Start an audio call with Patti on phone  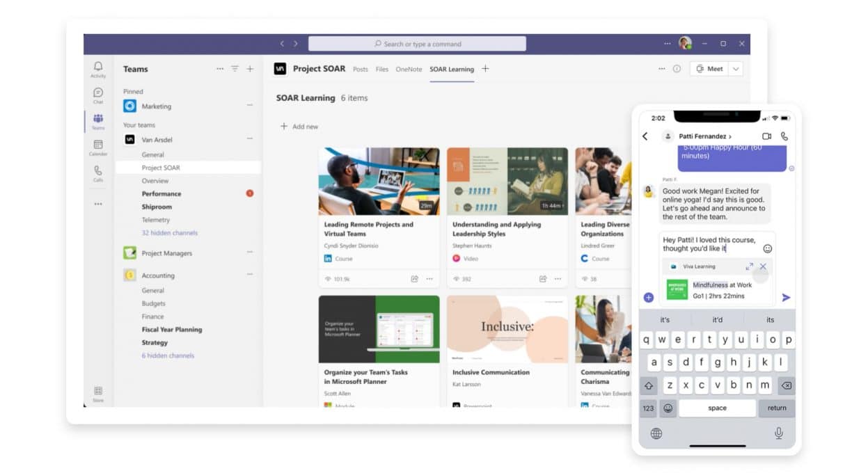[x=784, y=136]
